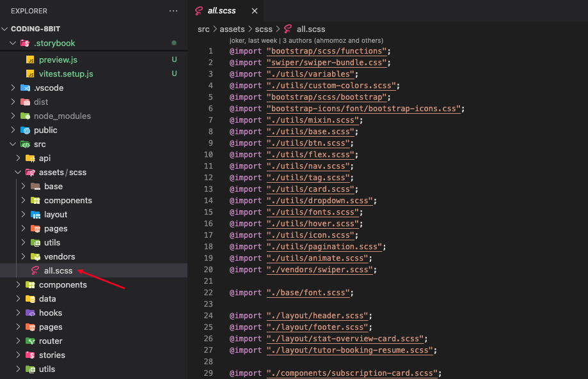The image size is (588, 379).
Task: Click the router folder icon
Action: click(30, 341)
